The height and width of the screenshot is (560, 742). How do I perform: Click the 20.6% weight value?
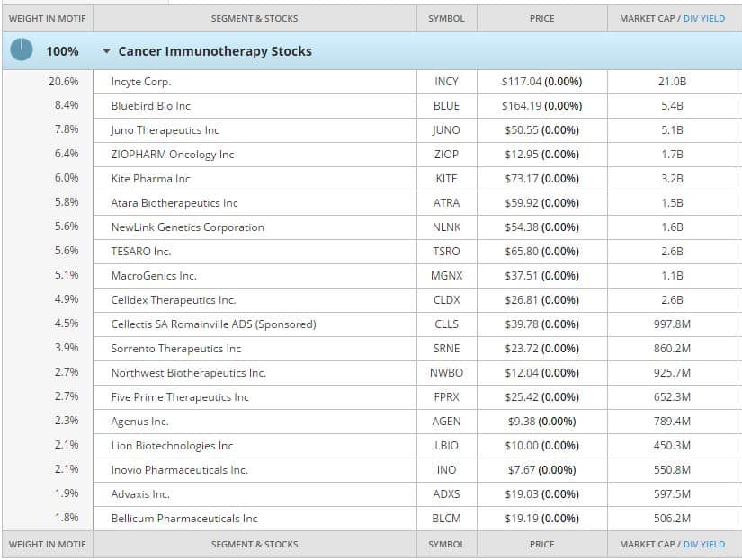click(x=64, y=82)
